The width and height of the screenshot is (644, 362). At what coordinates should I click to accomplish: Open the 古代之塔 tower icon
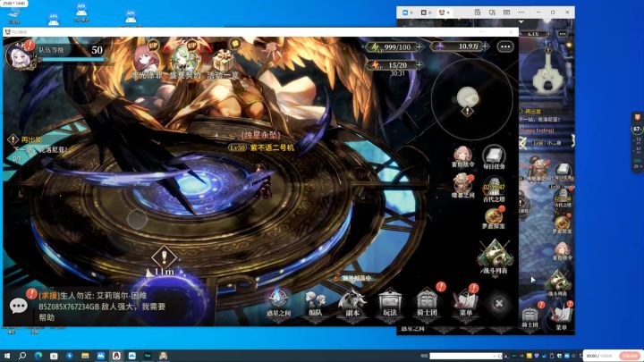point(494,189)
